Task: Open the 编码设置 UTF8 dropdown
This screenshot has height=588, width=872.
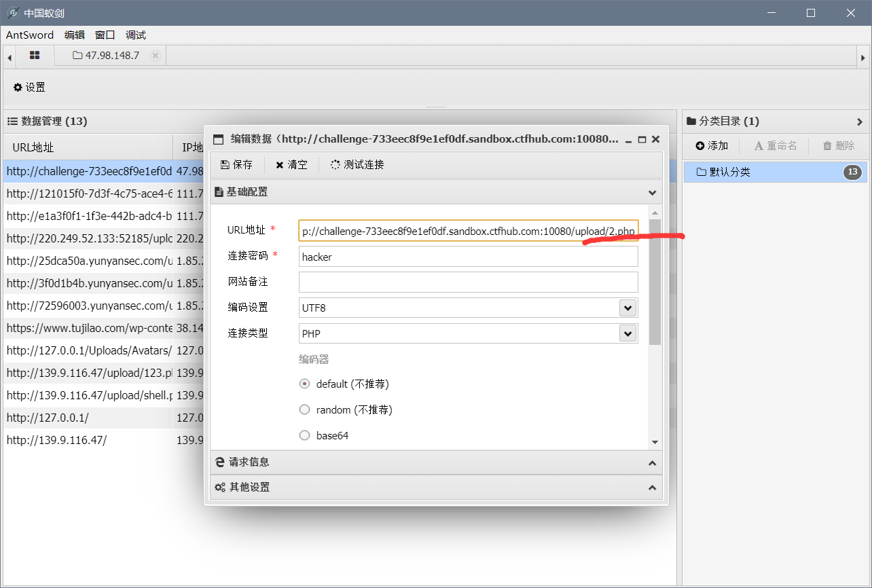Action: tap(629, 308)
